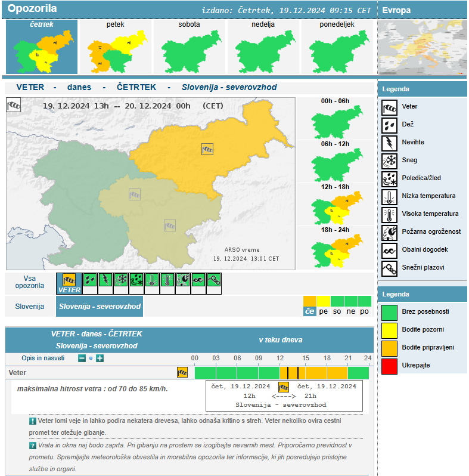
Task: Select the rain (Dež) warning icon
Action: tap(89, 280)
